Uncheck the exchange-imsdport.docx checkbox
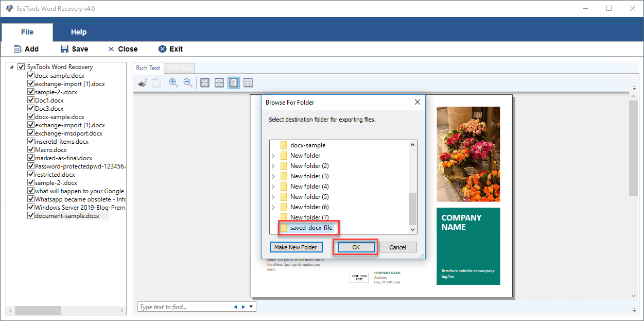This screenshot has width=644, height=321. (31, 133)
